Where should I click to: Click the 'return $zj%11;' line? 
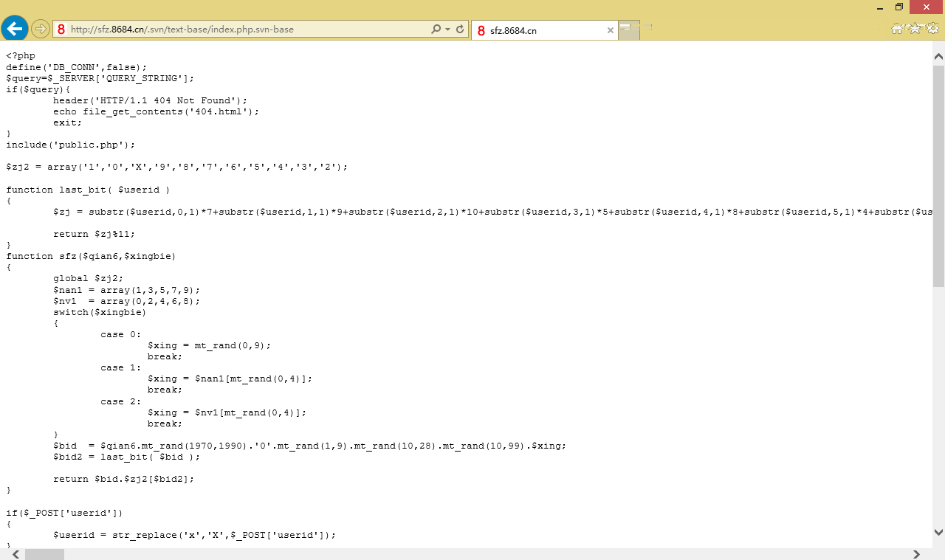point(94,234)
